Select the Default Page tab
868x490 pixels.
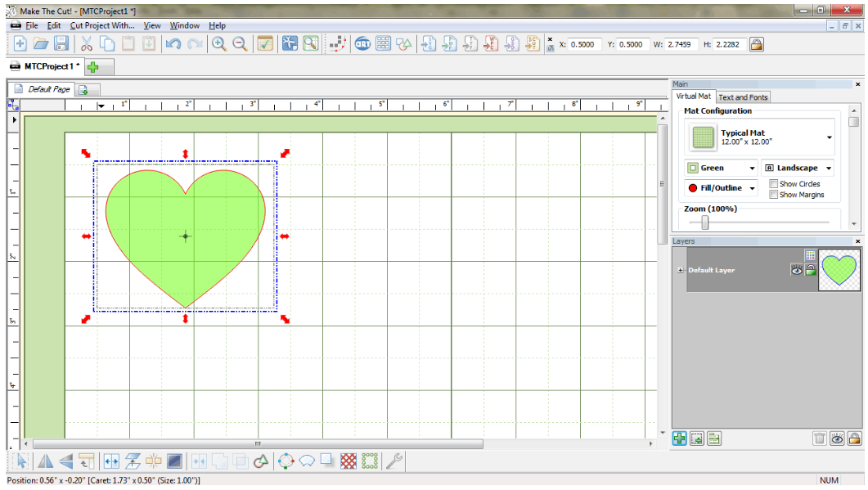(42, 89)
